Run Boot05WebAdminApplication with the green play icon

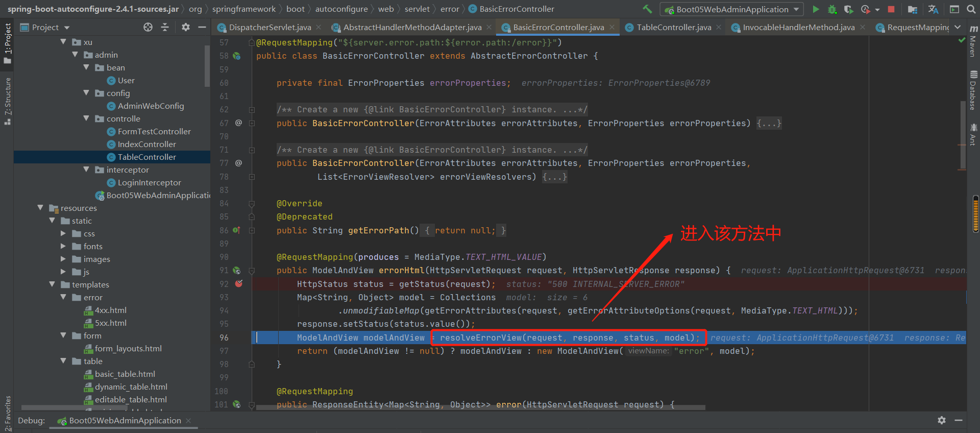pyautogui.click(x=816, y=9)
